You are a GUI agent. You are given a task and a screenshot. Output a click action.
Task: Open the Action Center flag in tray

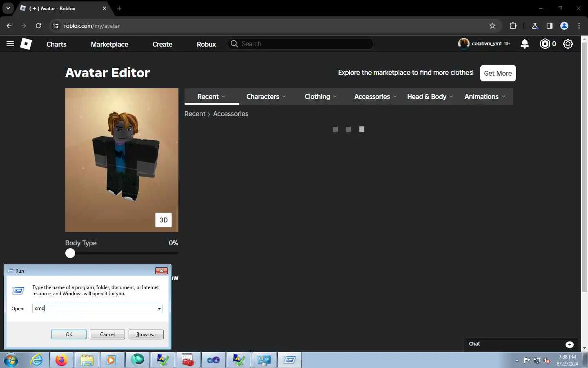(527, 360)
